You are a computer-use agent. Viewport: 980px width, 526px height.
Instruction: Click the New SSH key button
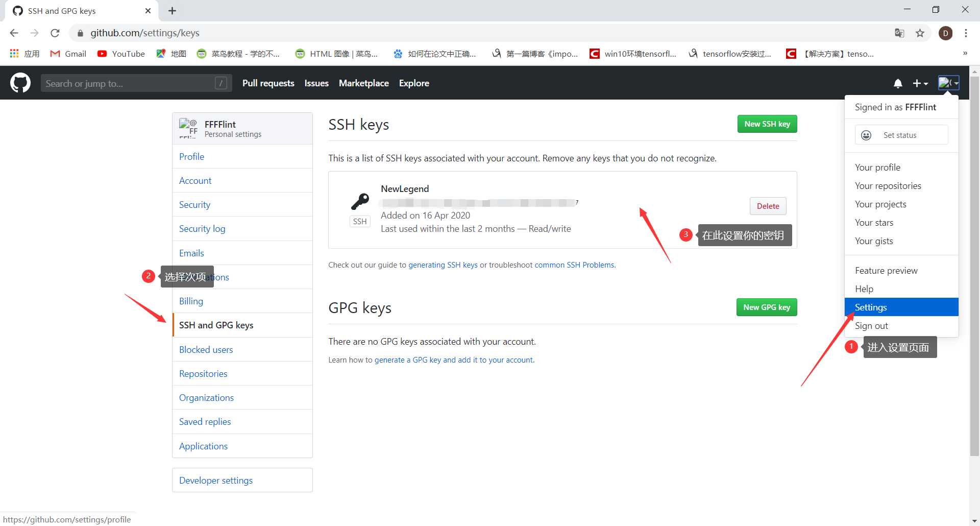pyautogui.click(x=767, y=124)
